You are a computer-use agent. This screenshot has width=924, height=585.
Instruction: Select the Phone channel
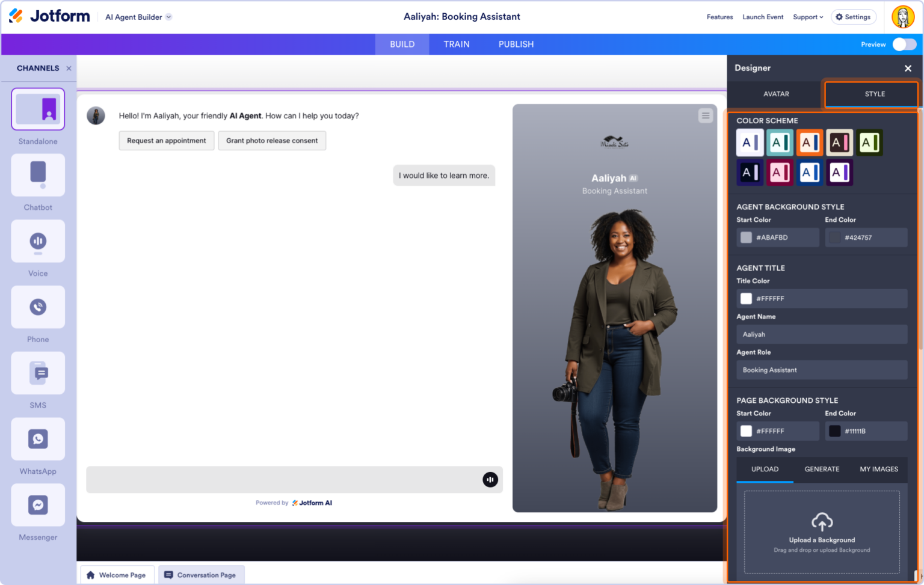pyautogui.click(x=37, y=307)
